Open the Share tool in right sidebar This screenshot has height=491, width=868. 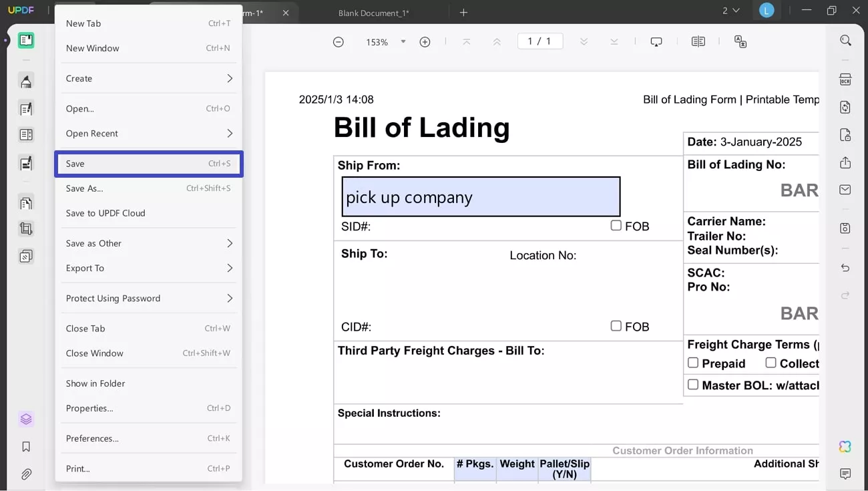click(x=845, y=162)
